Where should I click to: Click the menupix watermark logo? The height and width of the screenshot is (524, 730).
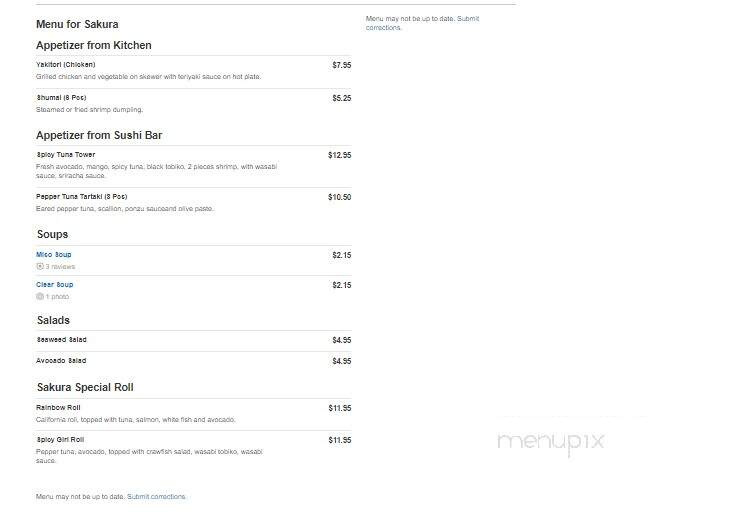(551, 441)
